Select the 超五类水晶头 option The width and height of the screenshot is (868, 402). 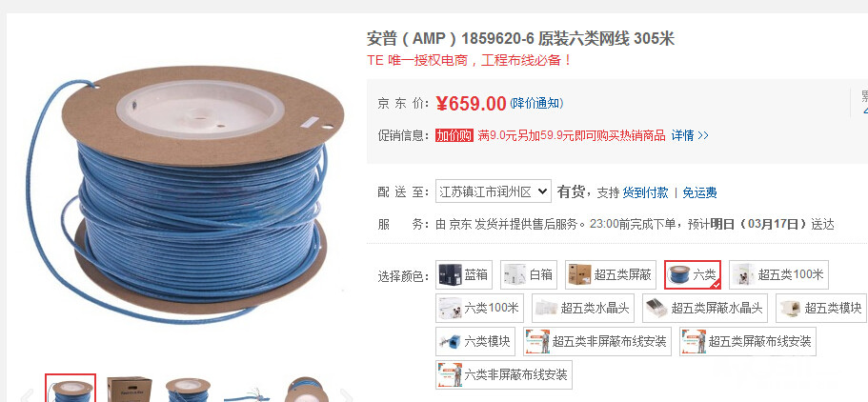[583, 308]
